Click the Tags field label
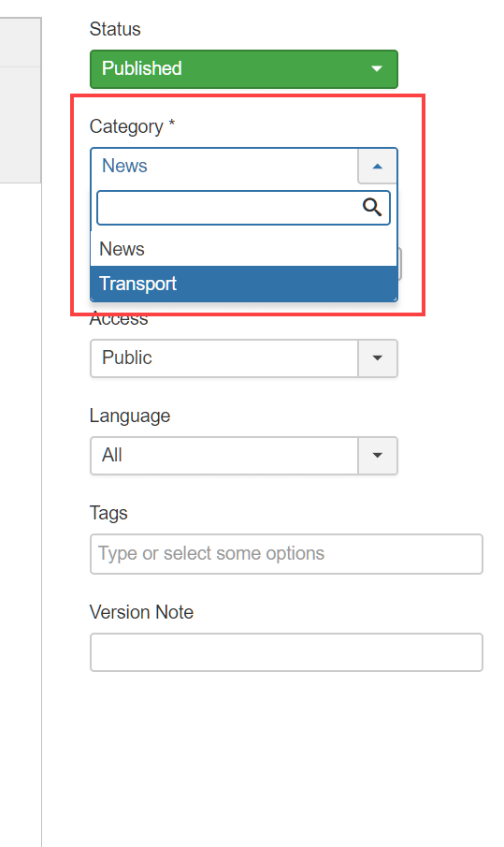Image resolution: width=504 pixels, height=847 pixels. click(x=108, y=513)
